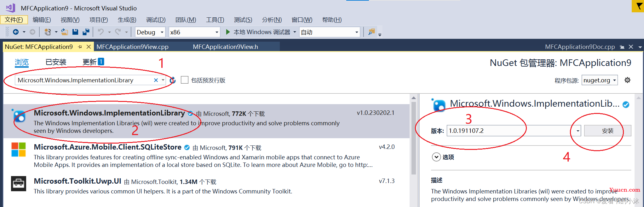644x207 pixels.
Task: Open the Undo history dropdown arrow
Action: pos(109,32)
